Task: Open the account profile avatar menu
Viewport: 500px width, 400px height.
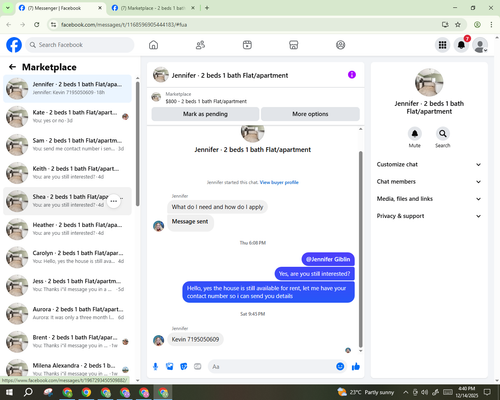Action: [480, 45]
